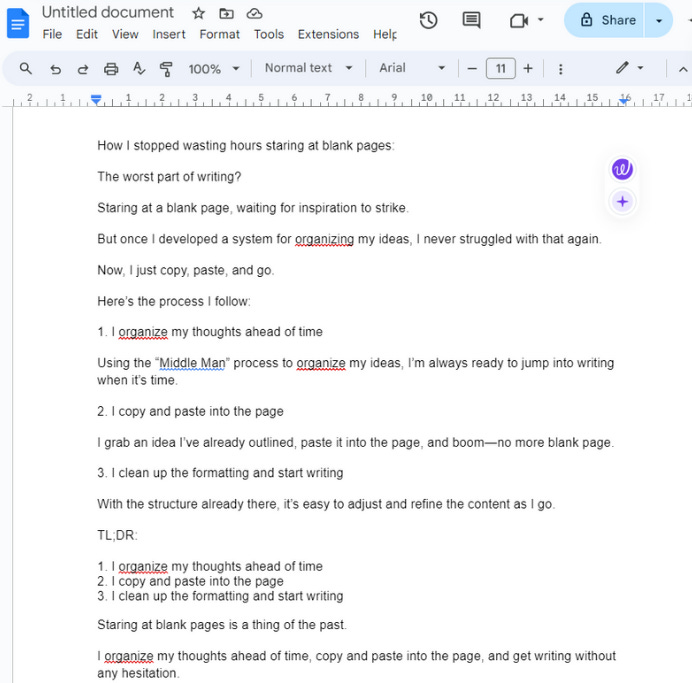Viewport: 692px width, 683px height.
Task: Open the Edit menu
Action: point(86,34)
